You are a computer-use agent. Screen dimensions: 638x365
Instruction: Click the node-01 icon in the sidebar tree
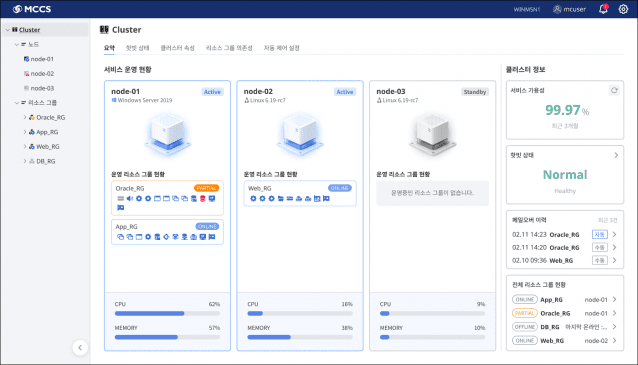(26, 59)
